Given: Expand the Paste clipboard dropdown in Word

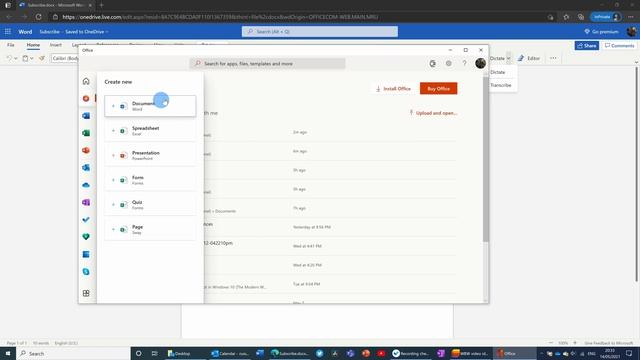Looking at the screenshot, I should (x=32, y=58).
